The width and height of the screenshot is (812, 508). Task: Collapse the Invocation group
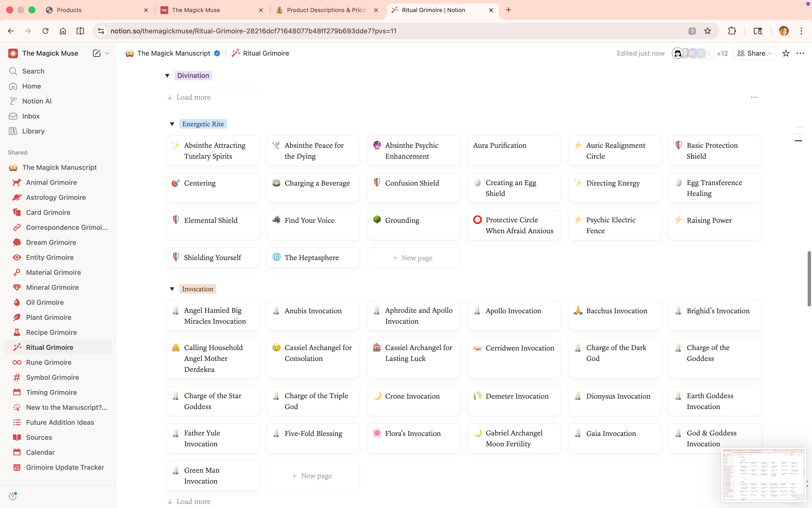[x=172, y=289]
